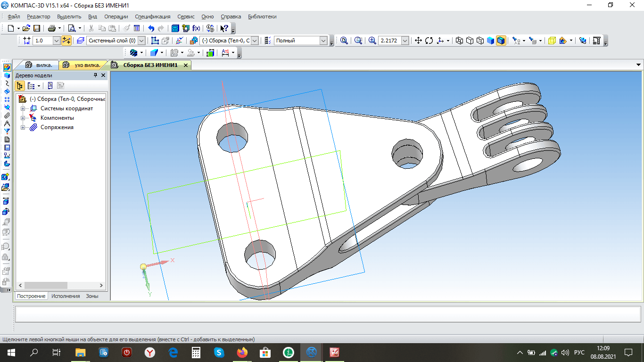Open the variables f(x) panel

coord(196,28)
